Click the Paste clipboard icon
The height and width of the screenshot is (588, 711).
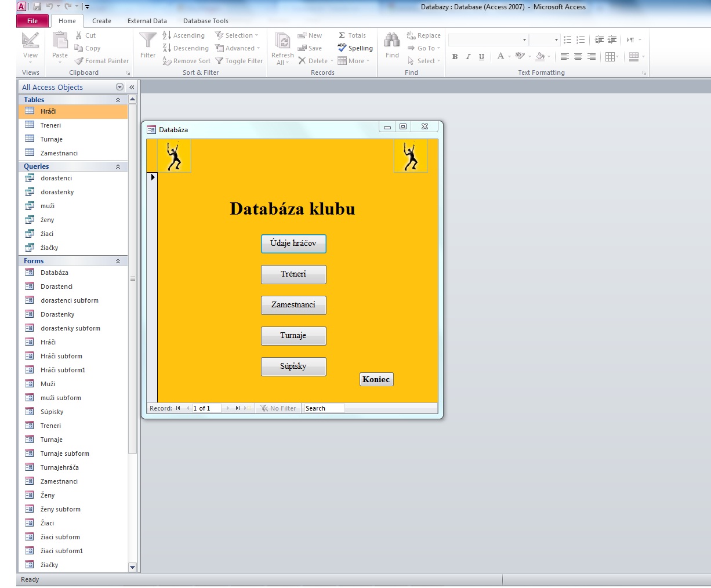tap(60, 41)
